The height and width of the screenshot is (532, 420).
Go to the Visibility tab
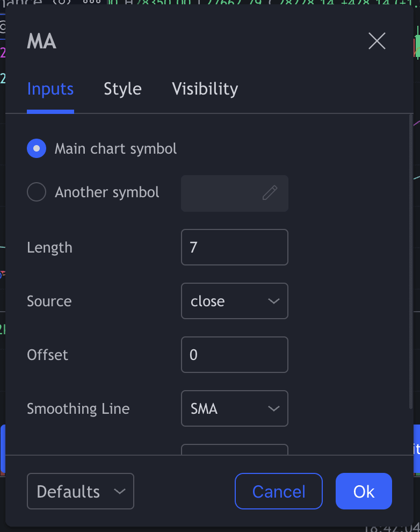click(x=205, y=89)
